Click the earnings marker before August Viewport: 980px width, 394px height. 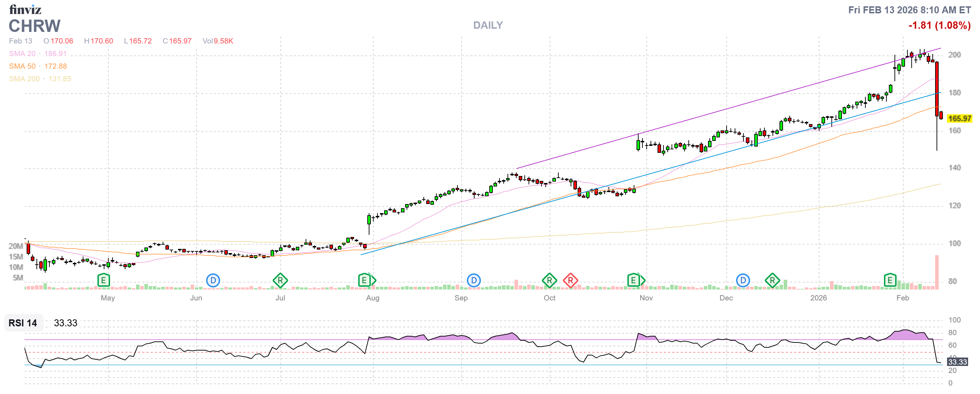pyautogui.click(x=365, y=280)
